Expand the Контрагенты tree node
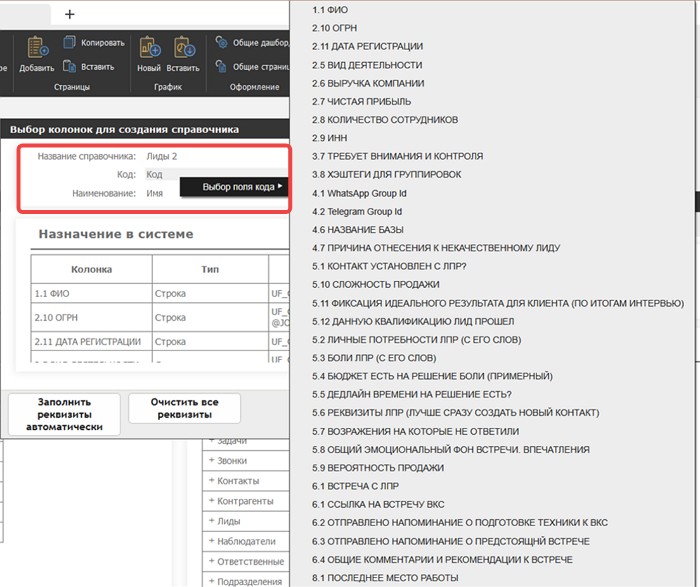 (x=211, y=500)
